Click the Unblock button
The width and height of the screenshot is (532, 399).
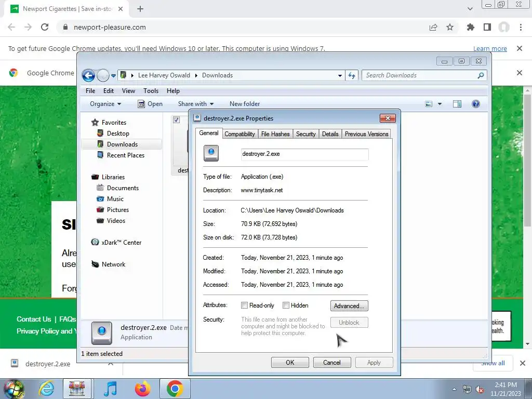point(349,322)
